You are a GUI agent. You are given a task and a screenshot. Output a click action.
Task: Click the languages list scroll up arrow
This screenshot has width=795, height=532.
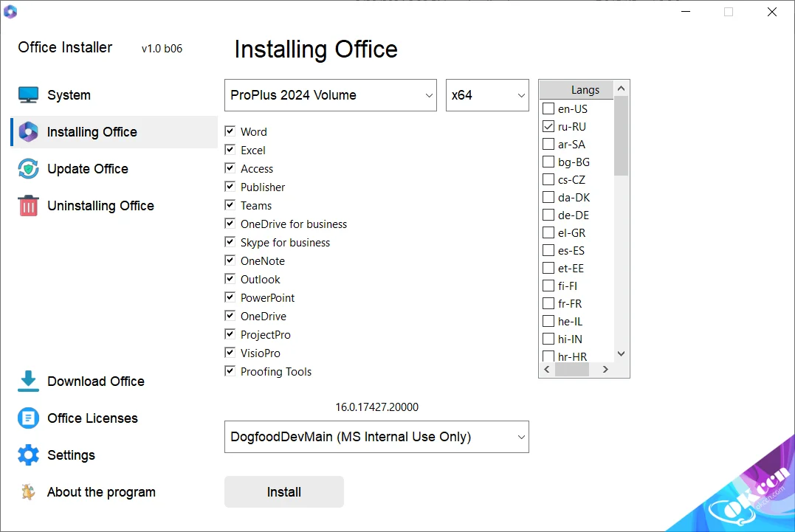pos(621,89)
